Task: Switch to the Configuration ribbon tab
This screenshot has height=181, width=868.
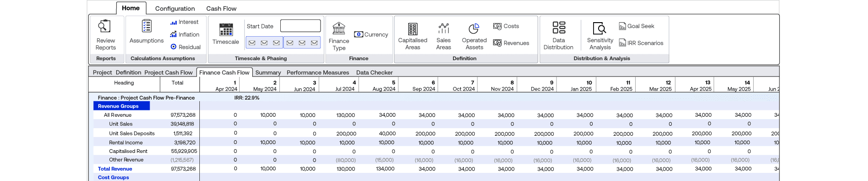Action: pos(175,9)
